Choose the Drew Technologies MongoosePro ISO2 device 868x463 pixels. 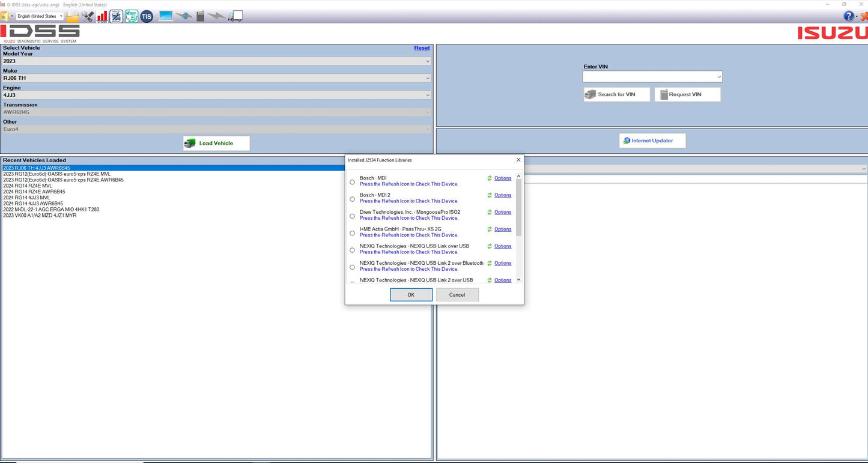pyautogui.click(x=352, y=216)
